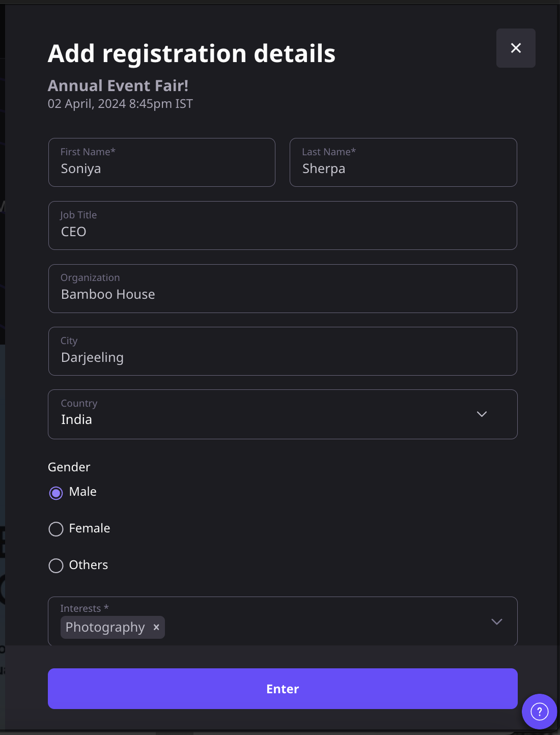
Task: Click the Photography interest chip
Action: [x=105, y=627]
